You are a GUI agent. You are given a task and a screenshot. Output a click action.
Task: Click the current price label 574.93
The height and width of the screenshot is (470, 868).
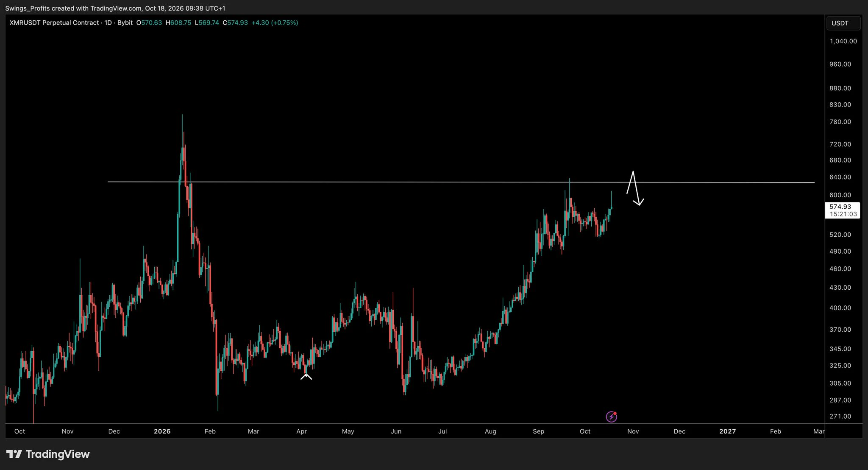pos(840,207)
